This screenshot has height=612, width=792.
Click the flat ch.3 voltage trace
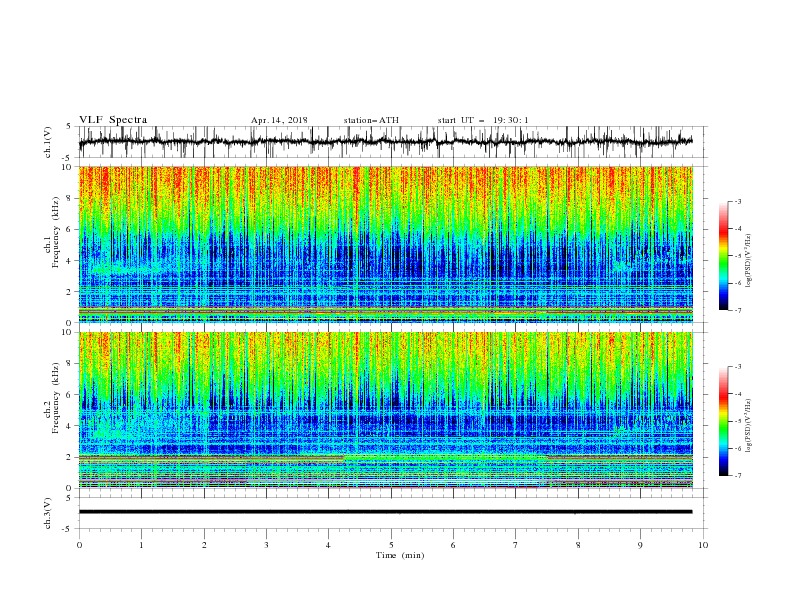385,512
